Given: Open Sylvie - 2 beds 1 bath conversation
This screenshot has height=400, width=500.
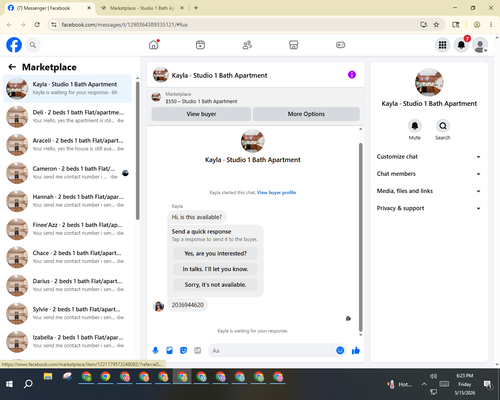Looking at the screenshot, I should coord(67,313).
